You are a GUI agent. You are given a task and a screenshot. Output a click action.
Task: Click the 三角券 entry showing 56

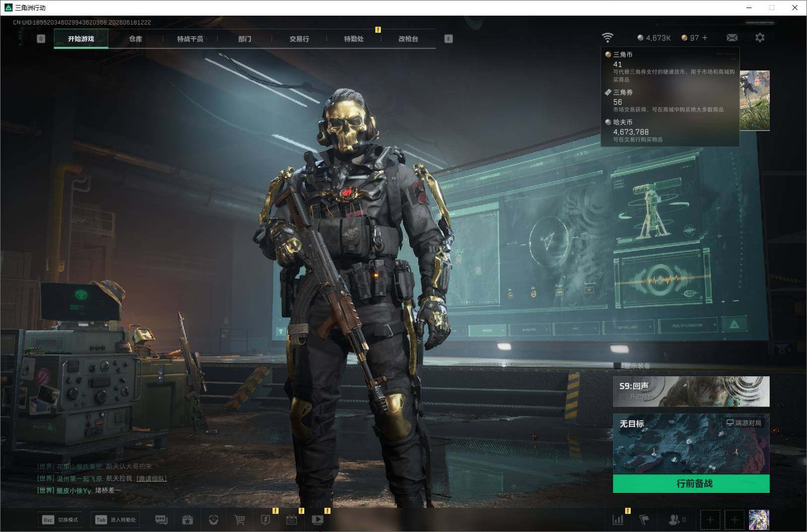point(670,101)
